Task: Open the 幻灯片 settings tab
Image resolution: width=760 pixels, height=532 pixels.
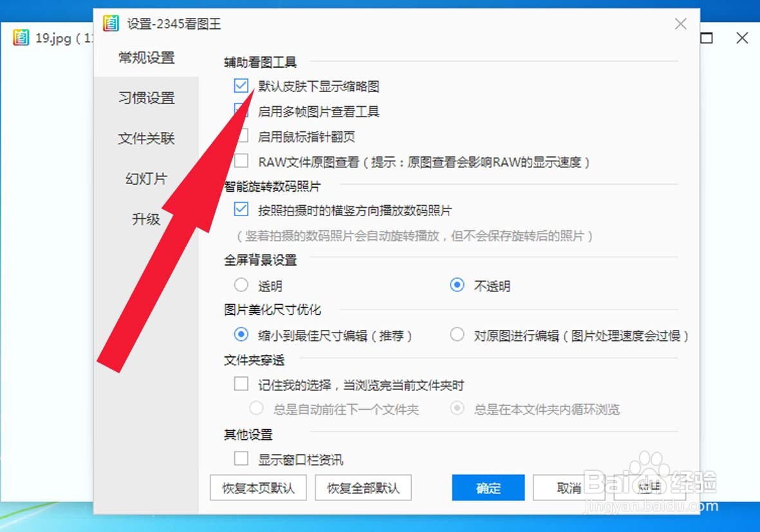Action: [146, 178]
